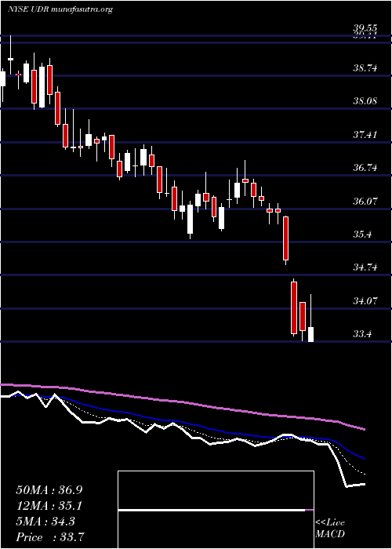The height and width of the screenshot is (549, 392).
Task: Select the 34.07 price level label
Action: tap(365, 300)
